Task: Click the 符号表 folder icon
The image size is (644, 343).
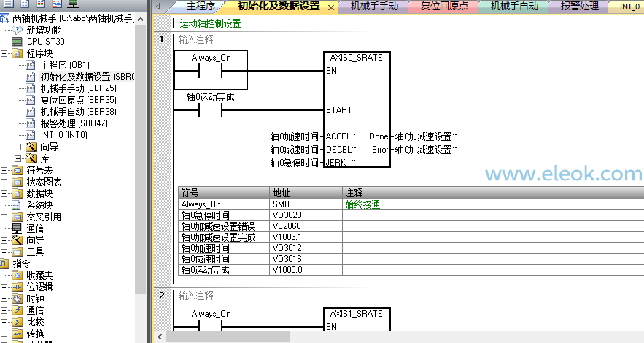Action: [x=18, y=171]
